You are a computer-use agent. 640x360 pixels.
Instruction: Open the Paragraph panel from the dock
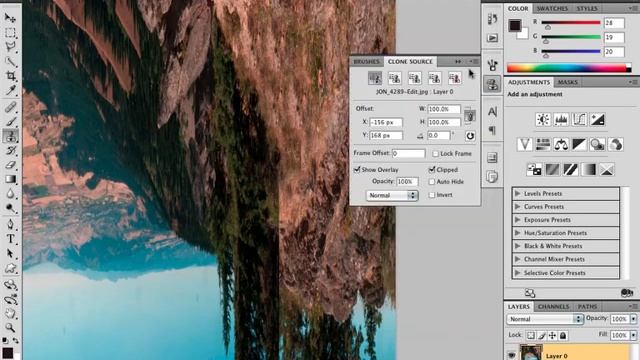(492, 131)
